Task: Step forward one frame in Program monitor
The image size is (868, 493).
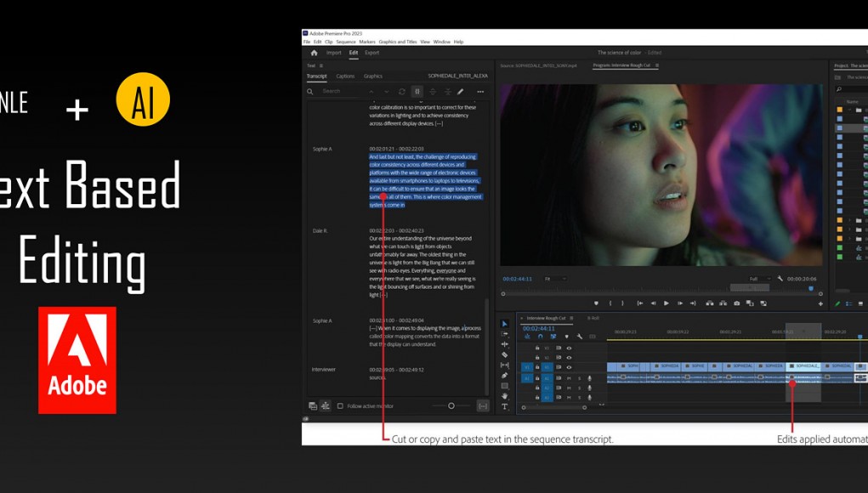Action: pos(680,303)
